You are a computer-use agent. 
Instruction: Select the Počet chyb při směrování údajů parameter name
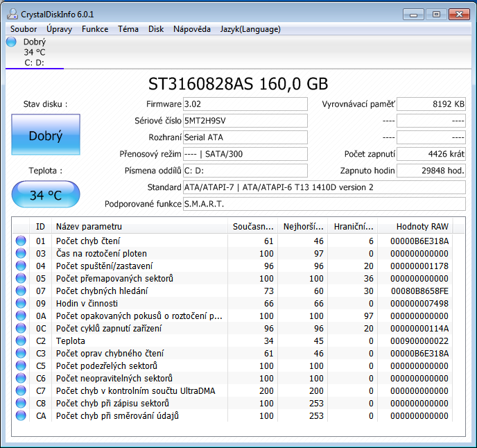coord(117,415)
